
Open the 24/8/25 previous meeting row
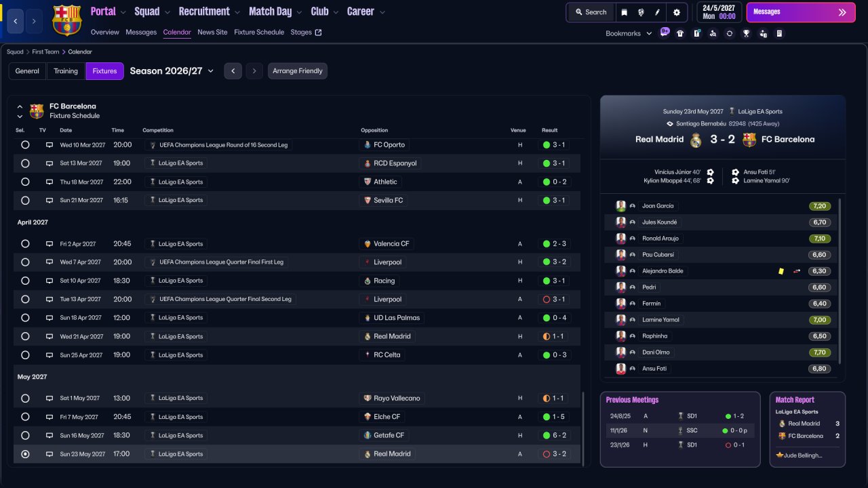680,416
